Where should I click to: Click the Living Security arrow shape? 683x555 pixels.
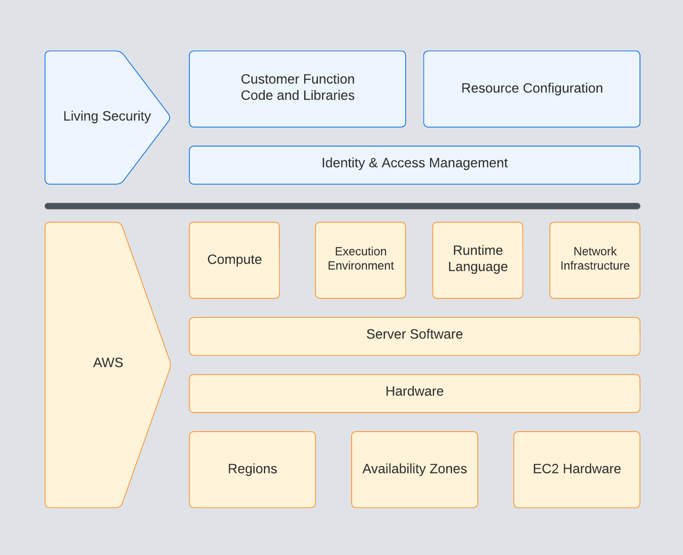[107, 117]
